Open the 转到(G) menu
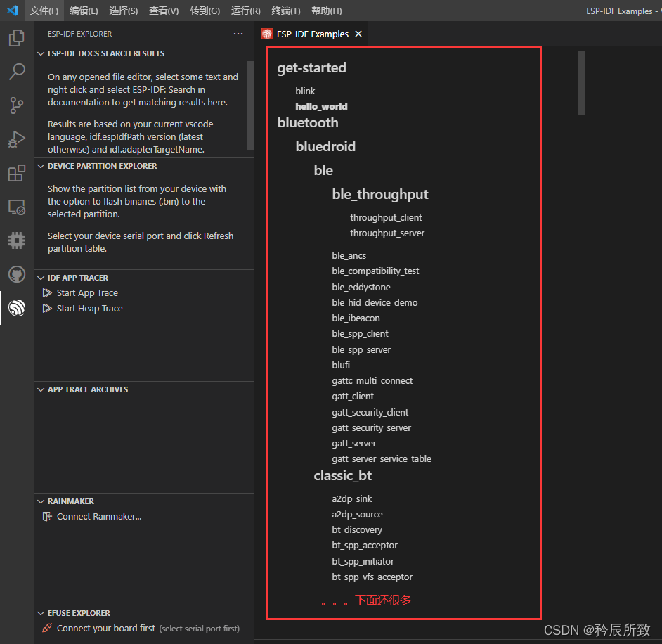 [x=205, y=11]
